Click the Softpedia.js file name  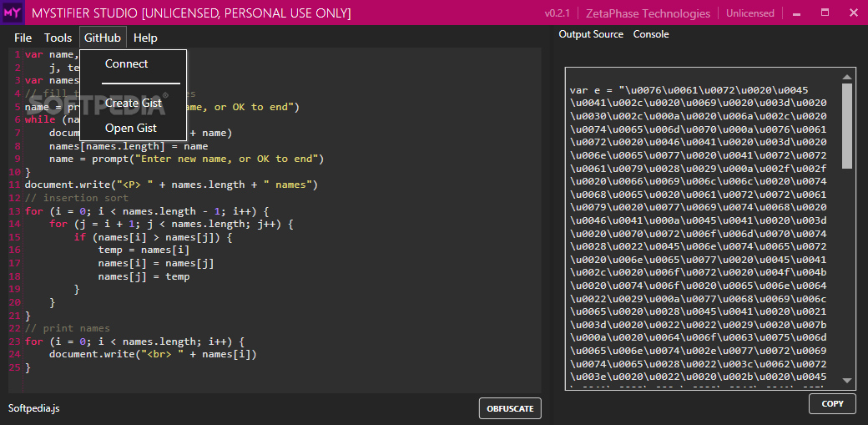(33, 408)
